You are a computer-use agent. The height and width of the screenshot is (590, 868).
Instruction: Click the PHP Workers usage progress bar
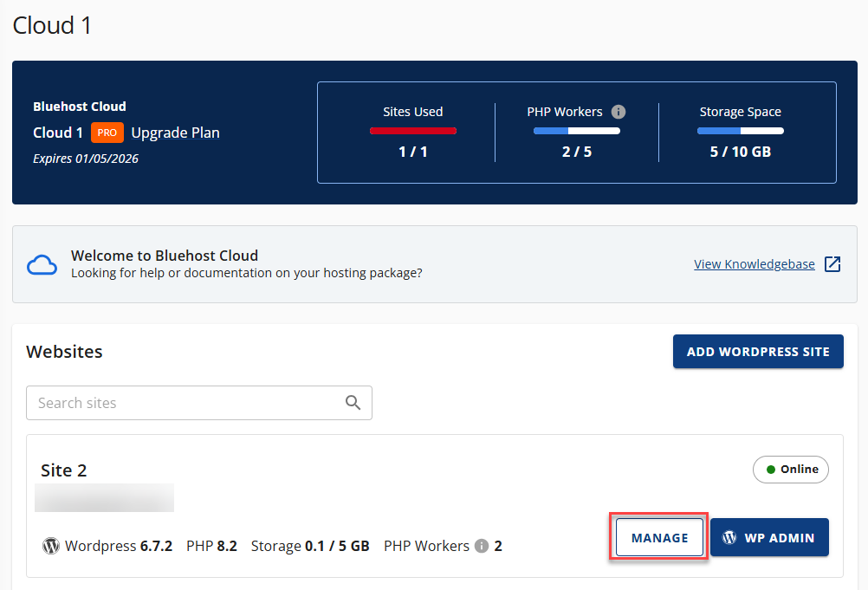(x=577, y=131)
